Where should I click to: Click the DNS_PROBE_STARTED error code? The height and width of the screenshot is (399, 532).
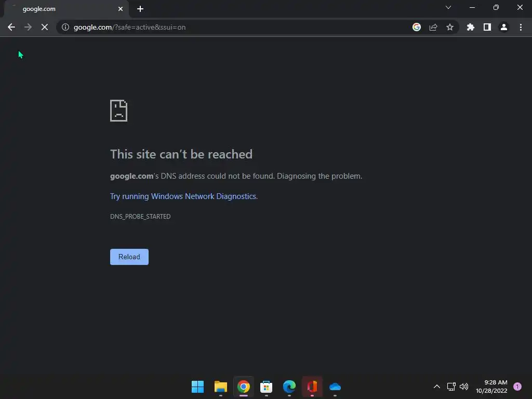coord(140,217)
